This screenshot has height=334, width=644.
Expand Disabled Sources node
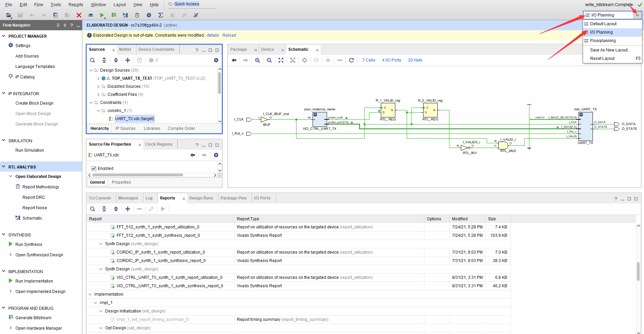(x=98, y=86)
